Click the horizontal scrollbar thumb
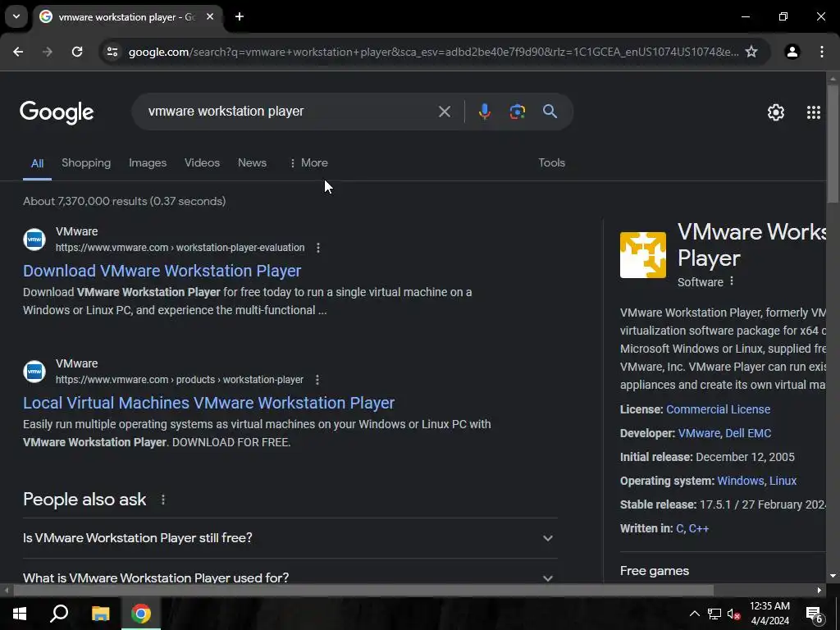 (x=363, y=590)
